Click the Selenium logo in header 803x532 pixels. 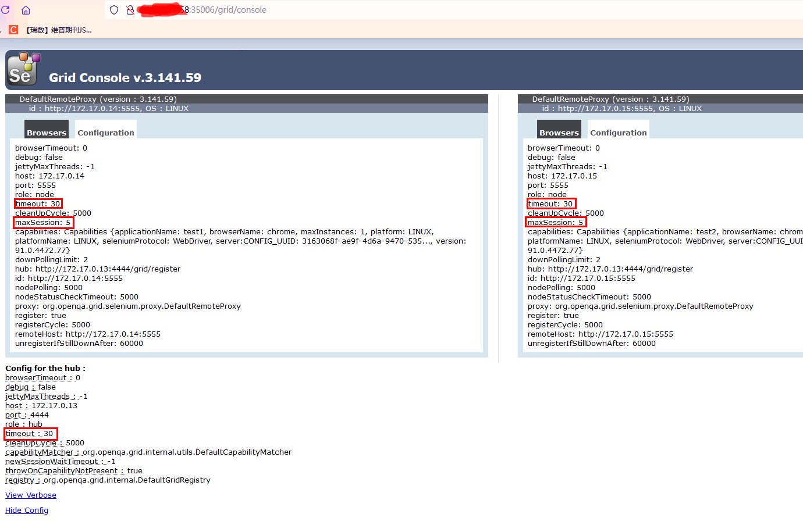[x=24, y=69]
